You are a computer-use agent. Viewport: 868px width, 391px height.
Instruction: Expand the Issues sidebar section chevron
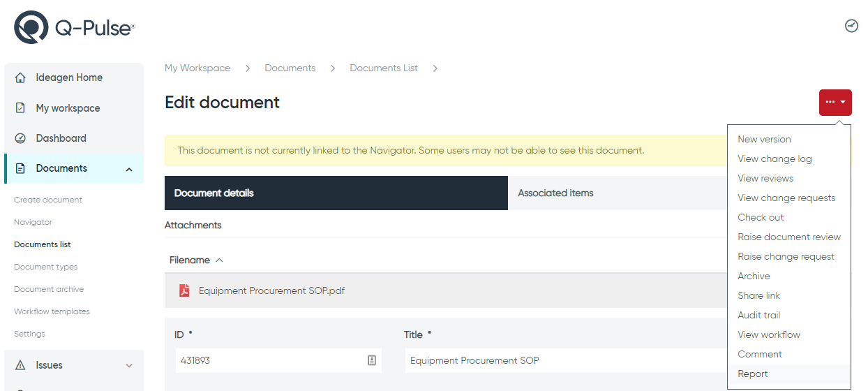pyautogui.click(x=129, y=366)
